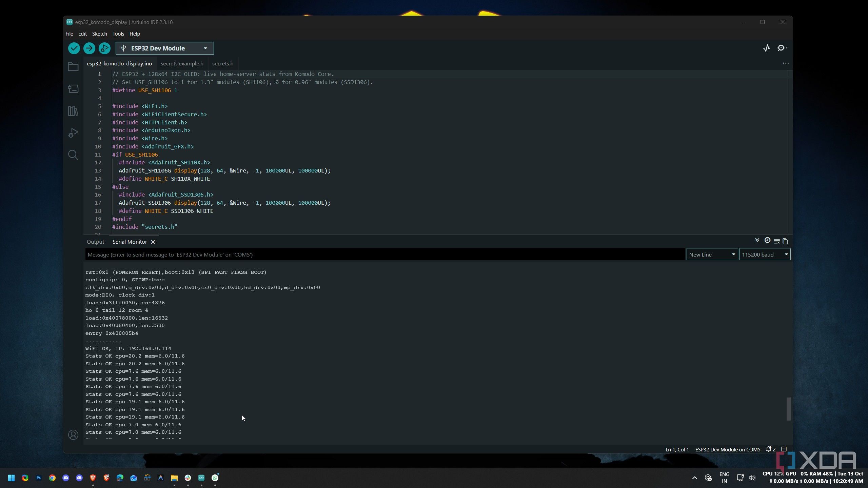Open the editor tabs three-dot menu
Image resolution: width=868 pixels, height=488 pixels.
[786, 63]
